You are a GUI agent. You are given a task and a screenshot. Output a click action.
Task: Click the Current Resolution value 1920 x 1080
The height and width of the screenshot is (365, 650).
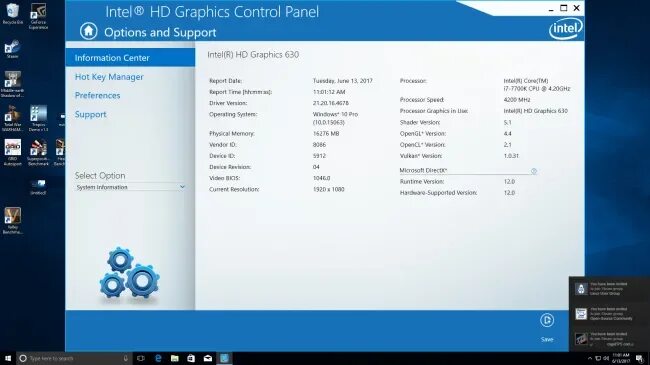pos(329,189)
